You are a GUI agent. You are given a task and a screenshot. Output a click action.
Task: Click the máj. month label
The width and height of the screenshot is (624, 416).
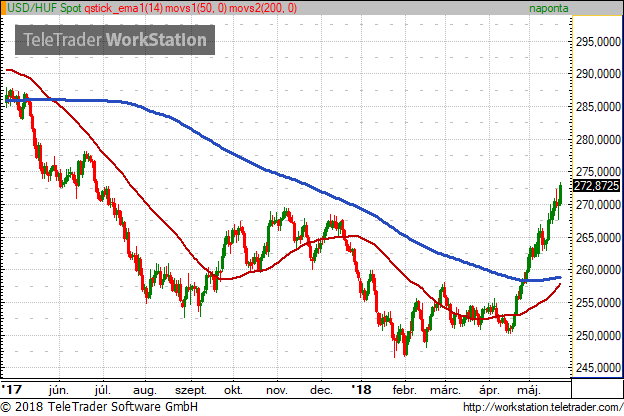(529, 391)
